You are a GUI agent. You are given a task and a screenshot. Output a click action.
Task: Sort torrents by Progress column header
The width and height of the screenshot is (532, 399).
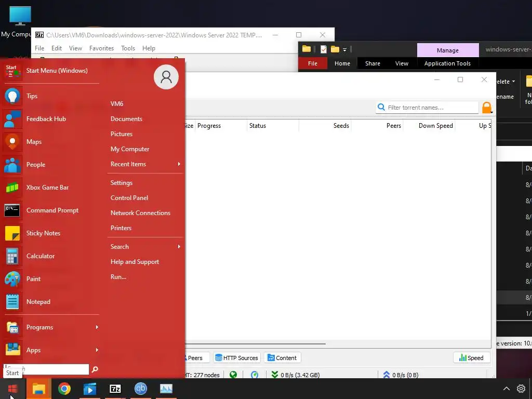click(221, 126)
